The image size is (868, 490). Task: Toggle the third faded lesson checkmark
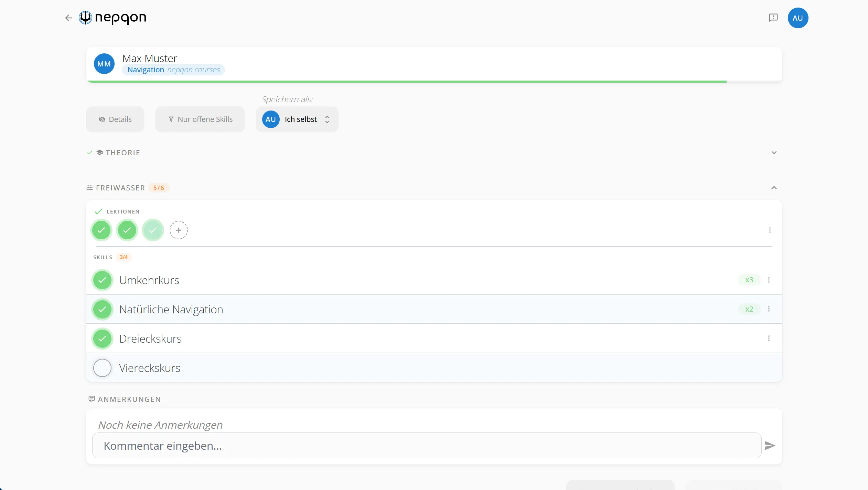pos(153,230)
